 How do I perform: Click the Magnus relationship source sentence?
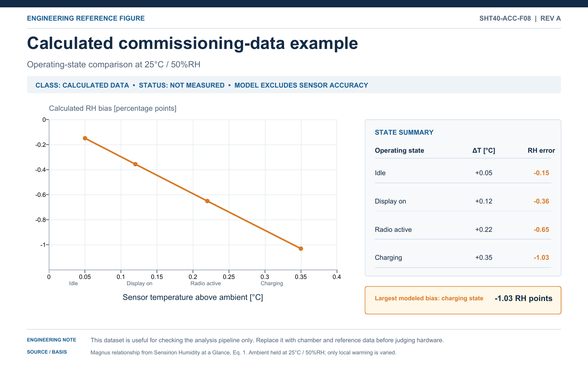pyautogui.click(x=243, y=353)
